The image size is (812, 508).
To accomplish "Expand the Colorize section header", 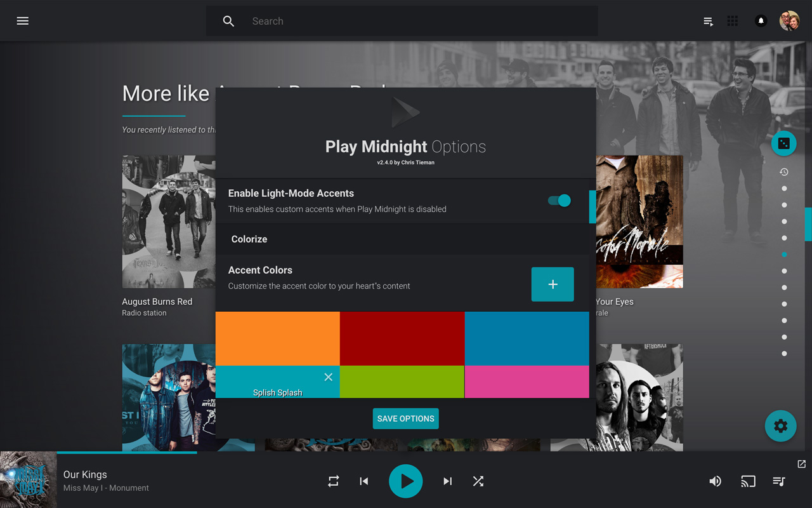I will click(x=402, y=239).
